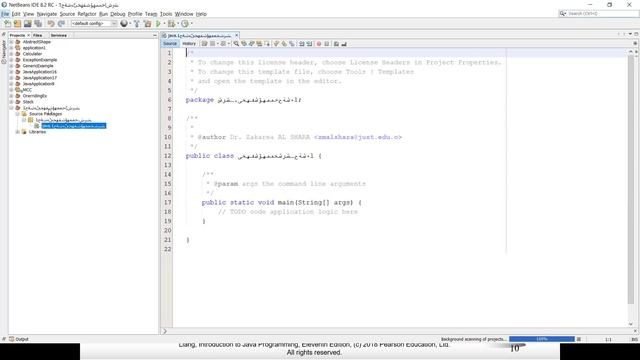Screen dimensions: 640x360
Task: Expand the Stack project node
Action: 11,102
